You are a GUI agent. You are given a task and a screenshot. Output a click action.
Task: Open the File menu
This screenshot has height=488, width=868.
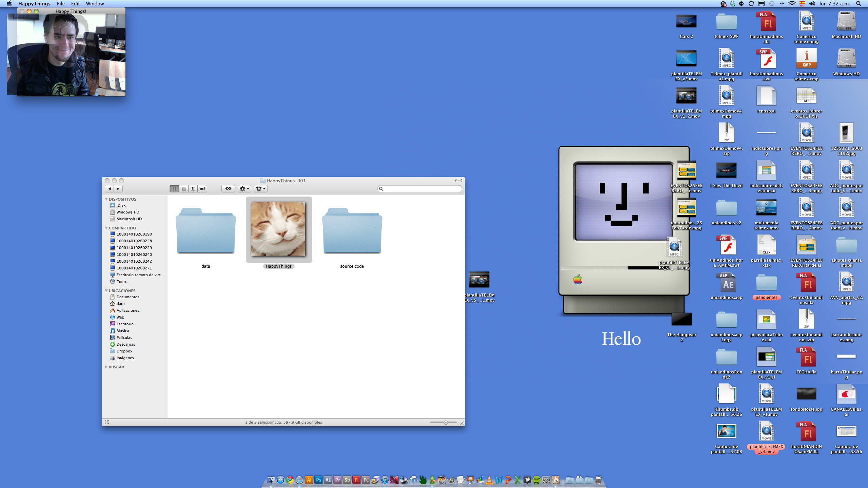click(x=61, y=4)
